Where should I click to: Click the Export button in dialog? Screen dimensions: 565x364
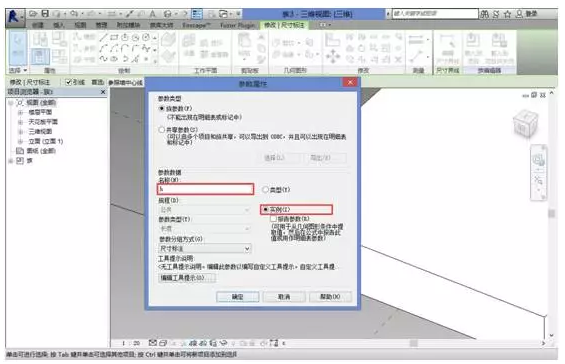tap(325, 158)
